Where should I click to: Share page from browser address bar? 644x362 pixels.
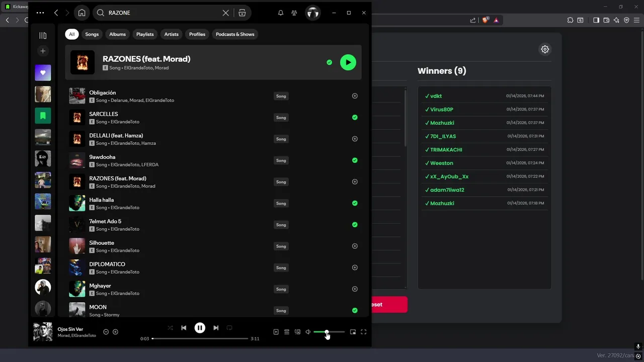tap(473, 20)
